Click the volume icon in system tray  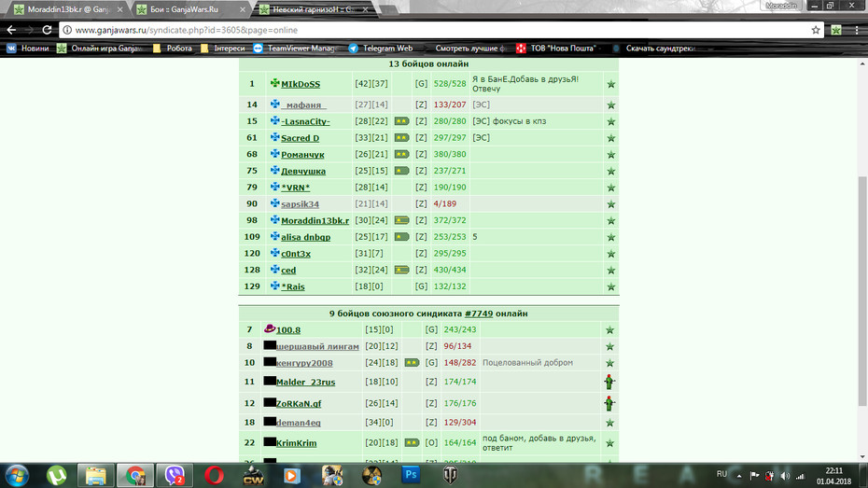click(785, 476)
